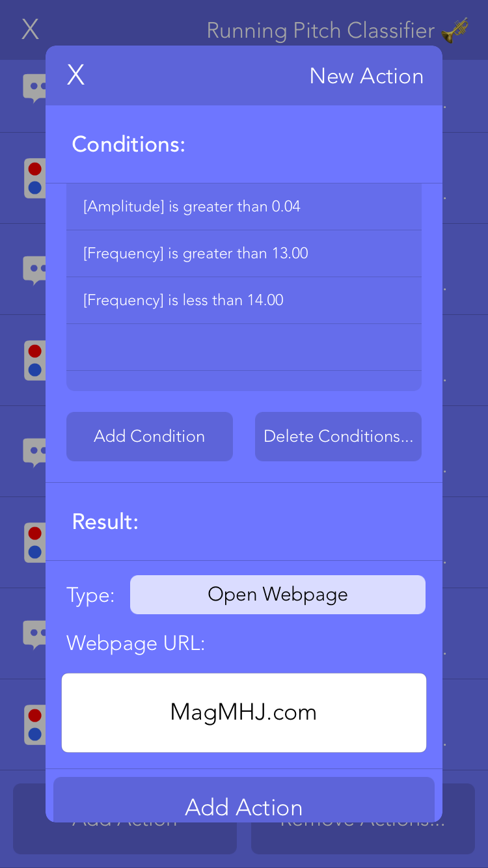Select the Amplitude greater than 0.04 condition

pyautogui.click(x=244, y=207)
